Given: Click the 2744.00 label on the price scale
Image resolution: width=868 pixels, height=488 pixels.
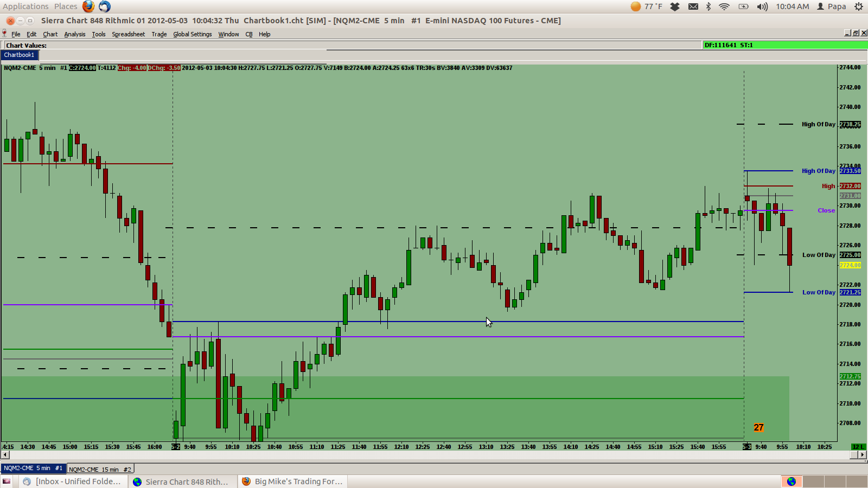Looking at the screenshot, I should (x=850, y=67).
